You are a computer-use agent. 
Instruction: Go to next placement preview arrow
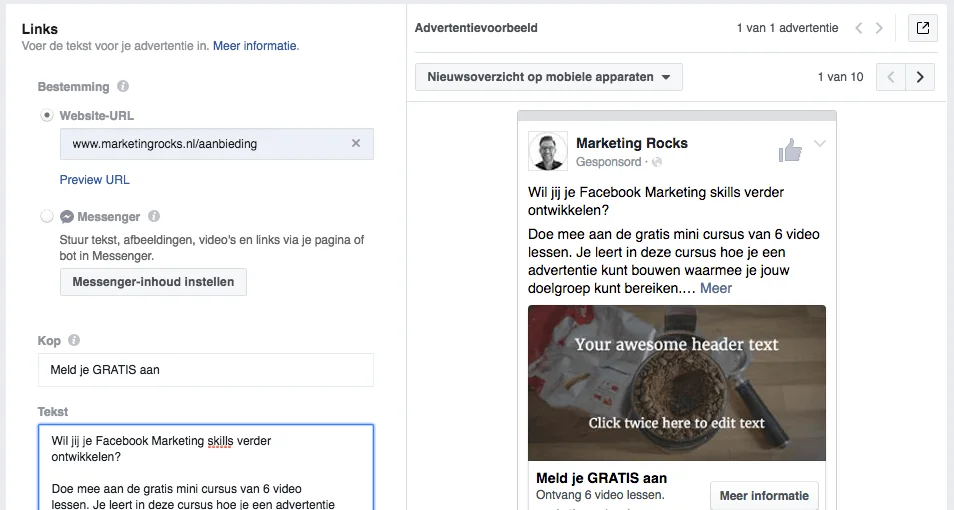click(x=920, y=77)
